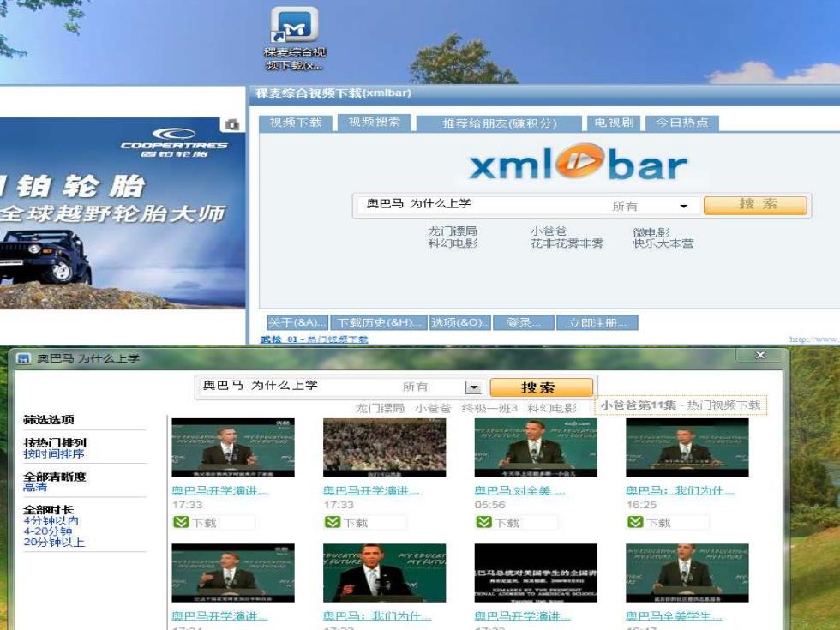Switch to the 视频搜索 tab
The height and width of the screenshot is (630, 840).
(x=374, y=122)
